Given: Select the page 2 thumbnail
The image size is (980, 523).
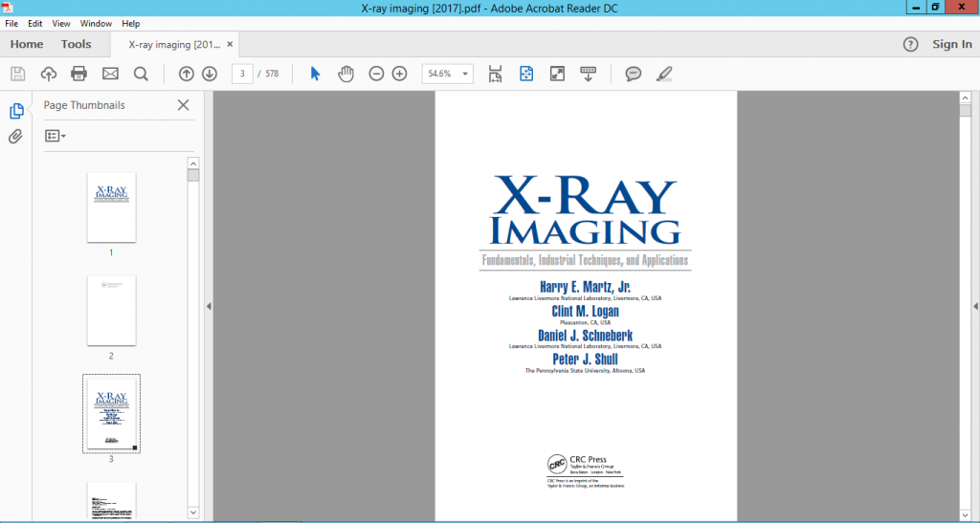Looking at the screenshot, I should tap(111, 311).
